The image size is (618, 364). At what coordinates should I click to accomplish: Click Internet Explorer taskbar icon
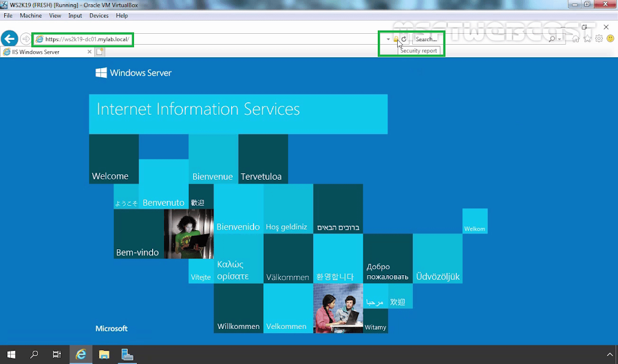tap(81, 354)
